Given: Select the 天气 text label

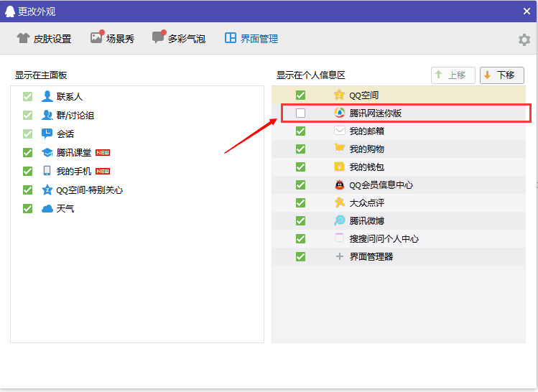Looking at the screenshot, I should click(65, 208).
